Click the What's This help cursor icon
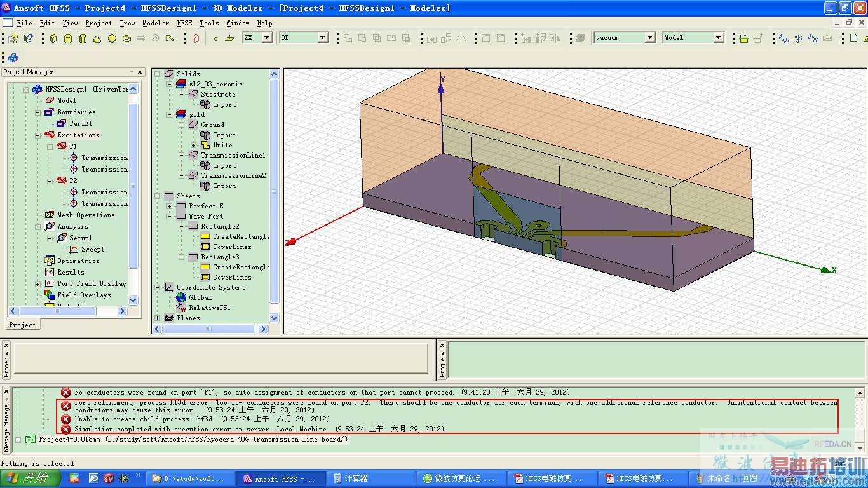 [28, 38]
